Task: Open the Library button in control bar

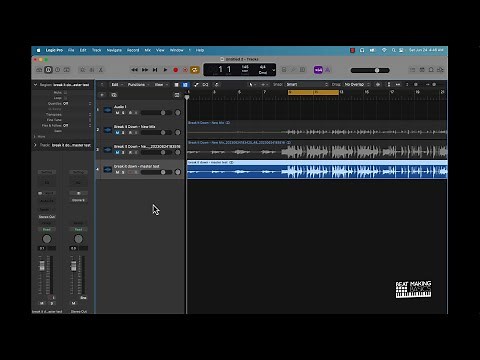Action: tap(39, 70)
